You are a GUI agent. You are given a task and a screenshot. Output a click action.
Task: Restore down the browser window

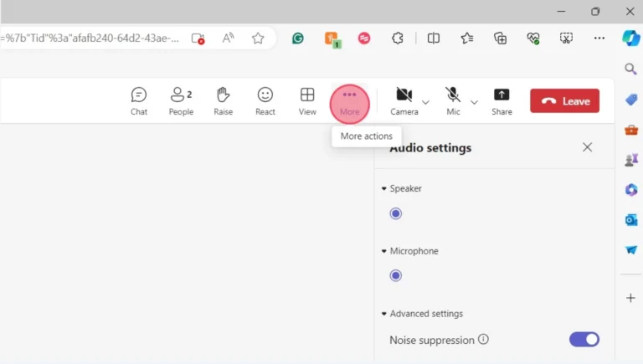pyautogui.click(x=595, y=12)
